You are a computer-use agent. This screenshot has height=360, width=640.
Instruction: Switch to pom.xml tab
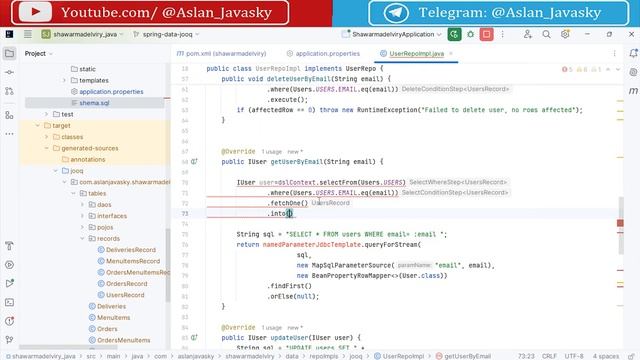click(x=221, y=53)
